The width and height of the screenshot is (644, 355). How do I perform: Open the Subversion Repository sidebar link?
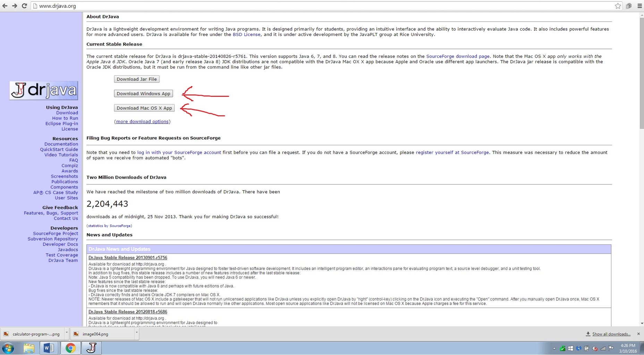click(53, 239)
